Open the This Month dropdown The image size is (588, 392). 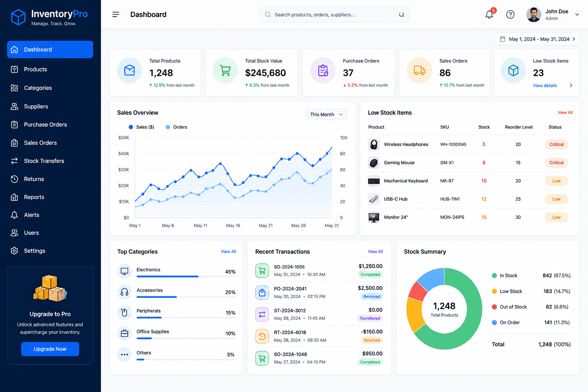(327, 114)
